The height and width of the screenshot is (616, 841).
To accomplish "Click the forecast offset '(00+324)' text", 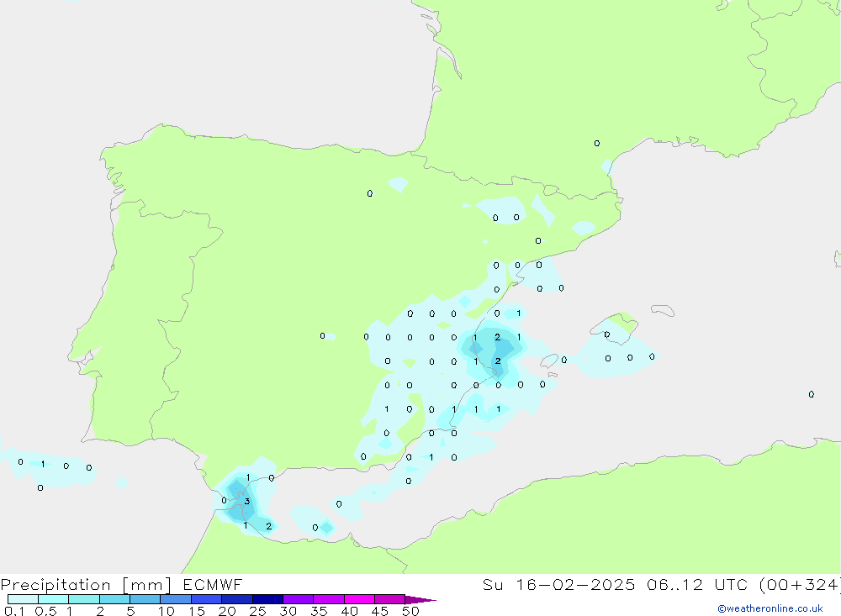I will coord(801,585).
